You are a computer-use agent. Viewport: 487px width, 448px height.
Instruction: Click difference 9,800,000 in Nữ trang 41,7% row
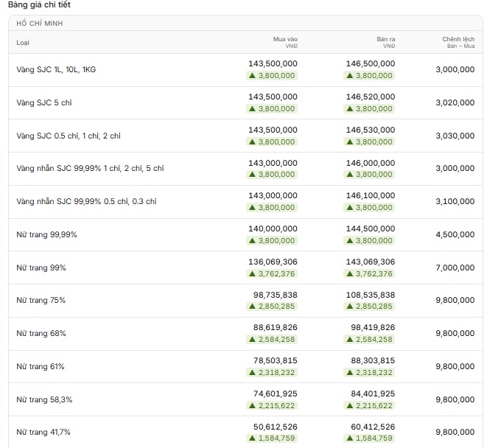pyautogui.click(x=455, y=432)
